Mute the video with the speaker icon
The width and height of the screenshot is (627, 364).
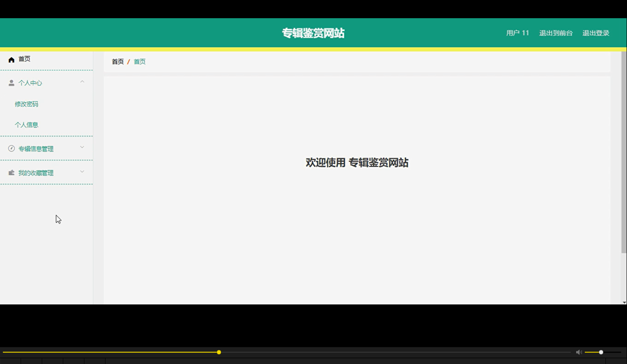[579, 352]
